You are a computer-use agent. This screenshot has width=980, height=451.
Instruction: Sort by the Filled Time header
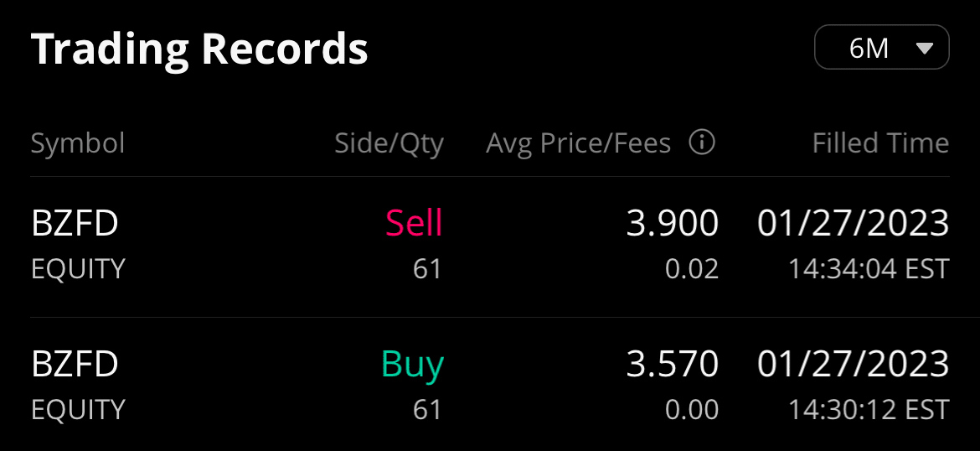880,143
